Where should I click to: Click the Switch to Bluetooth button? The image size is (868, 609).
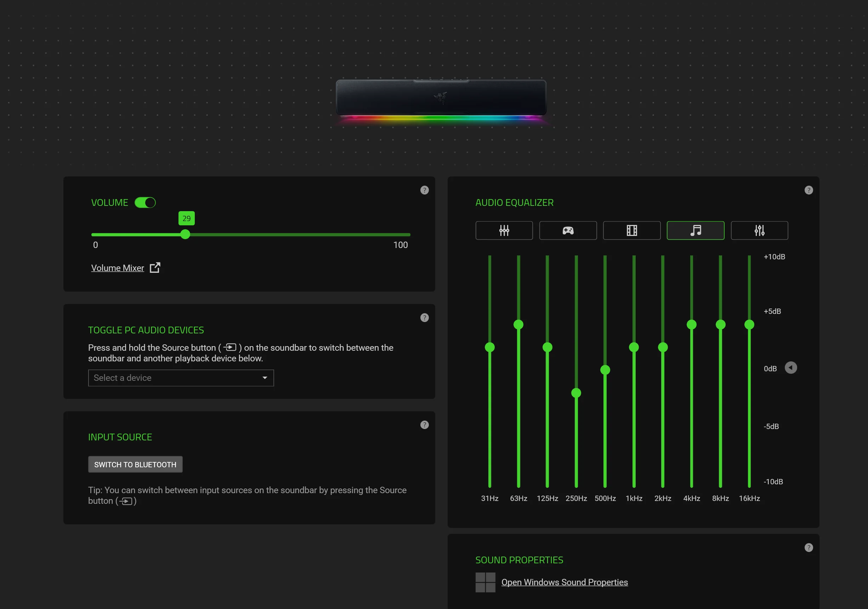click(x=135, y=464)
